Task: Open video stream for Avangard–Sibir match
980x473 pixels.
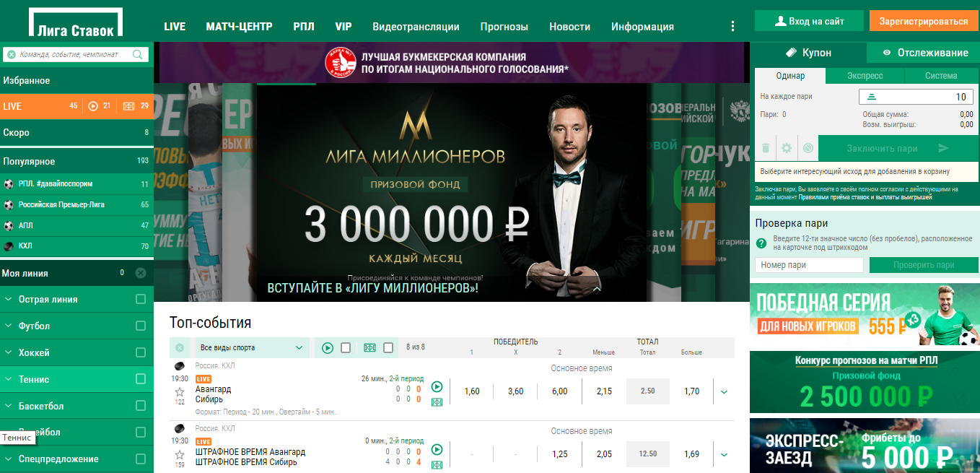Action: [437, 386]
